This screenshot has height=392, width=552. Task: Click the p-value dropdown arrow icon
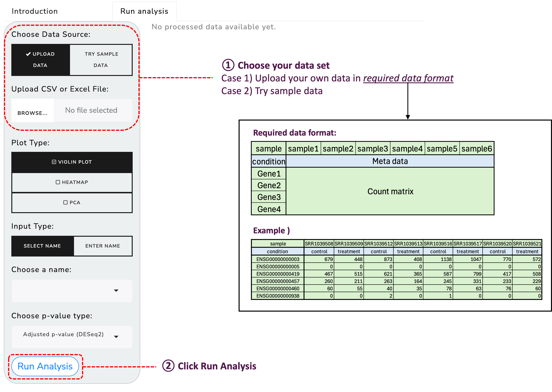[116, 337]
